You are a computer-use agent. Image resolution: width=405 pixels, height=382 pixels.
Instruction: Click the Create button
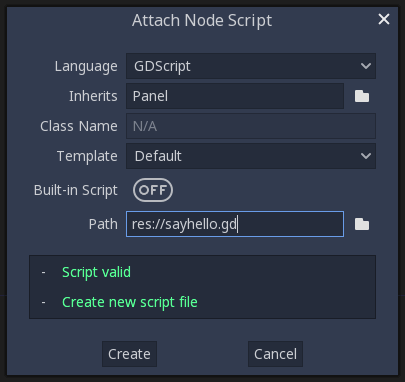point(129,354)
